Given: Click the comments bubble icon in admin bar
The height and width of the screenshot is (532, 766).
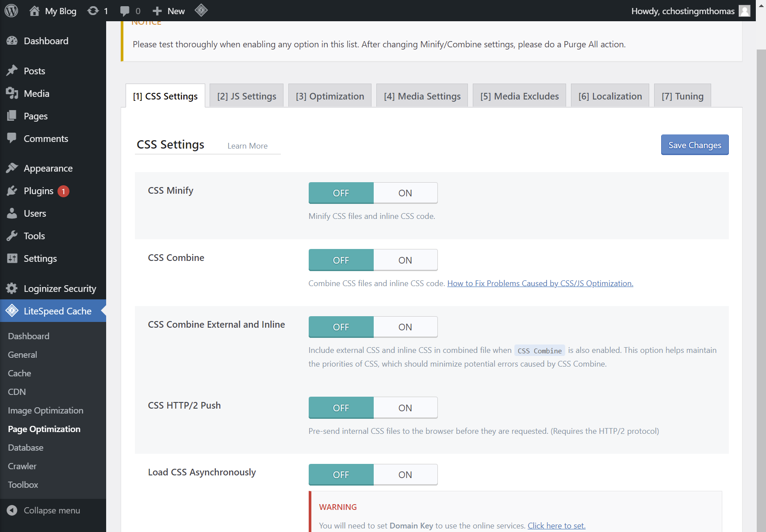Looking at the screenshot, I should click(125, 11).
